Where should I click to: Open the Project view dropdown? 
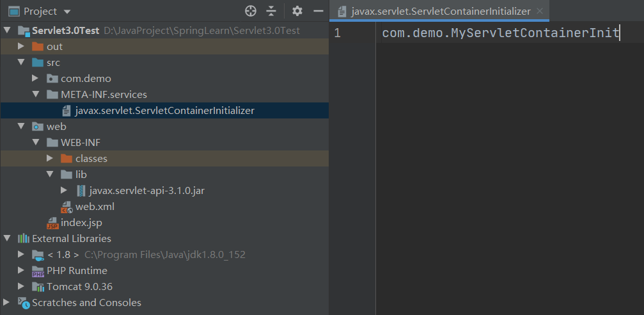click(x=67, y=12)
